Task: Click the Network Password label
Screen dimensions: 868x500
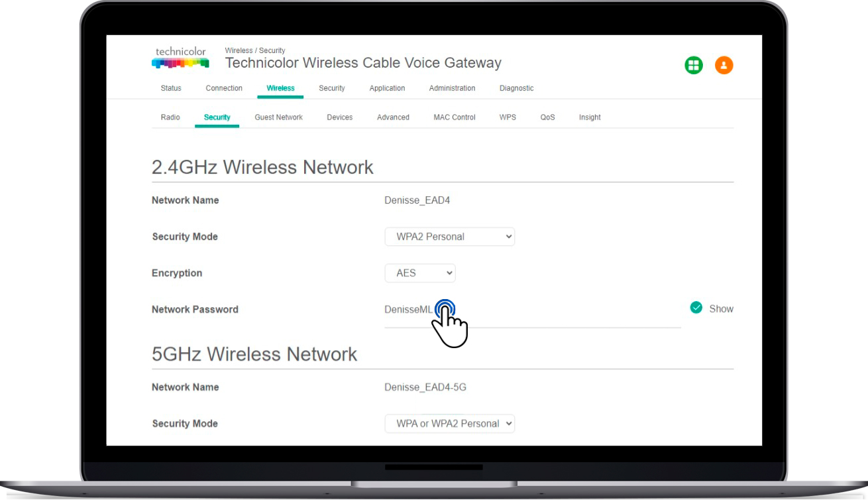Action: pos(195,310)
